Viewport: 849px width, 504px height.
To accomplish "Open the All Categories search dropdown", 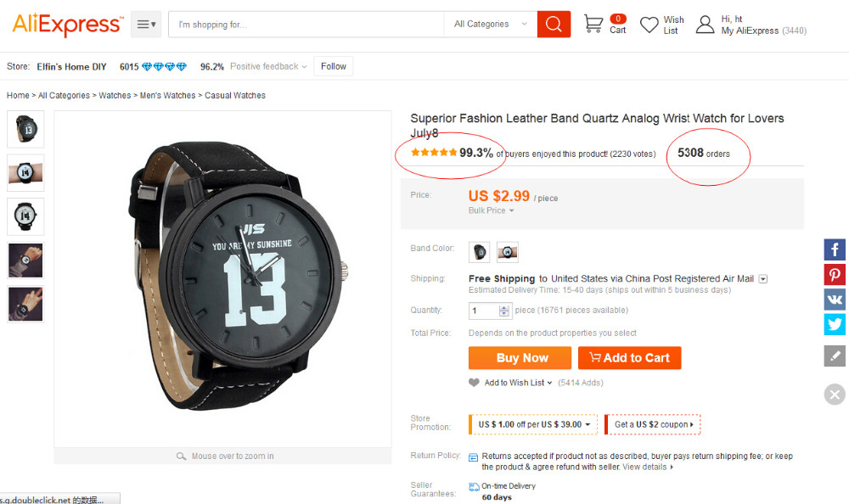I will tap(490, 25).
